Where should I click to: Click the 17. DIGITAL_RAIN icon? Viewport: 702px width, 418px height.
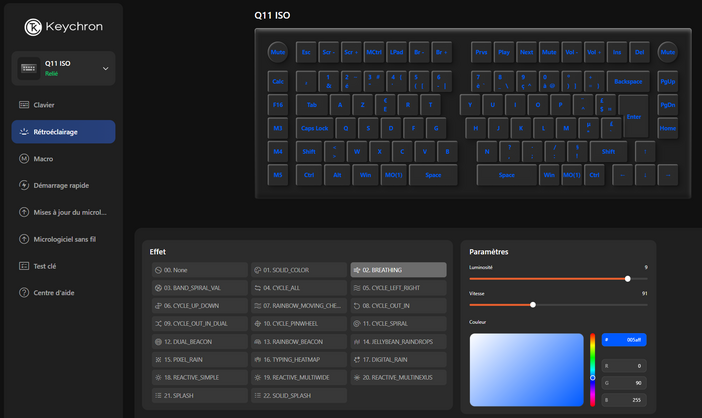(357, 359)
